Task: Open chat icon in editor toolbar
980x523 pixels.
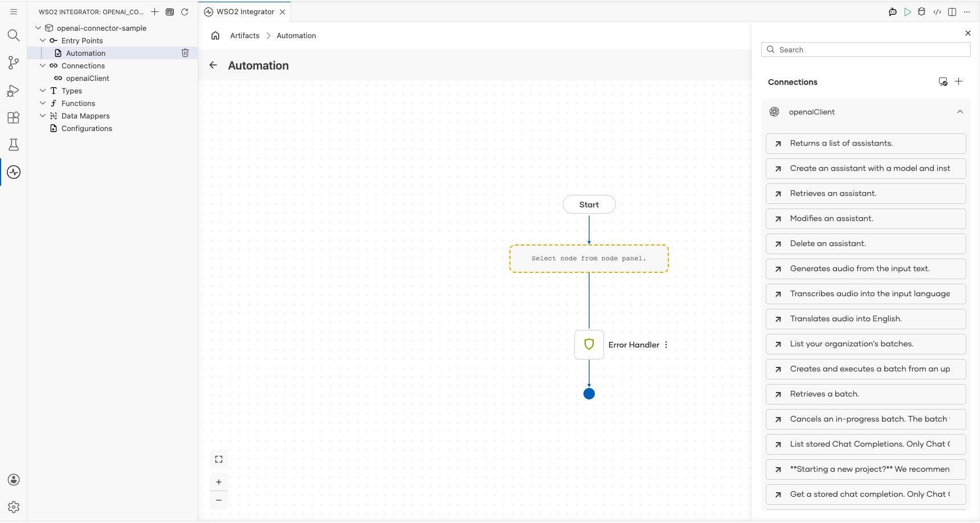Action: (x=893, y=11)
